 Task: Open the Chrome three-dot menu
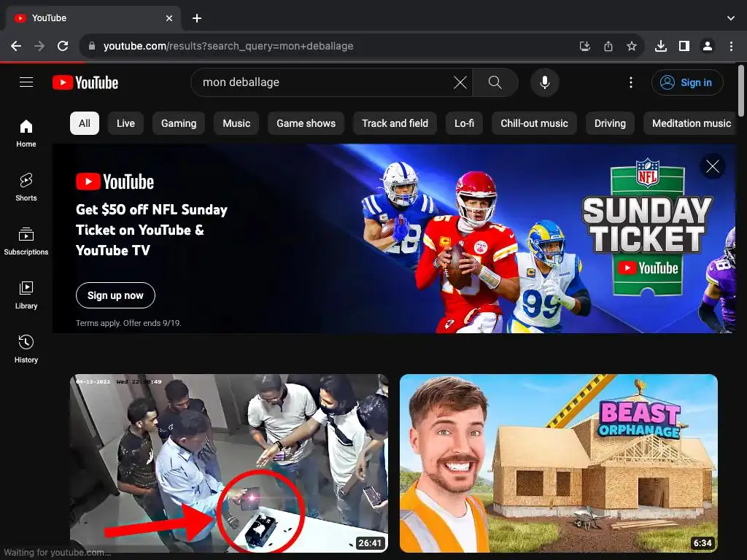731,46
